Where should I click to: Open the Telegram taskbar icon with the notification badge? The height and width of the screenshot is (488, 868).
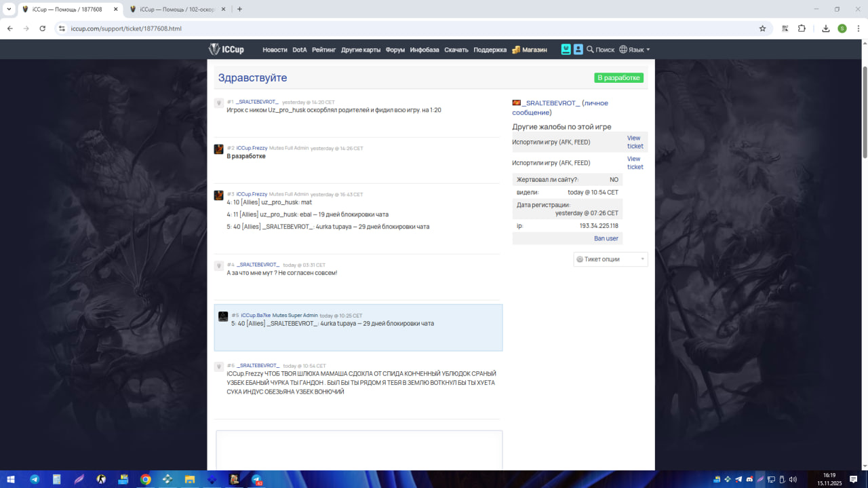pos(257,479)
